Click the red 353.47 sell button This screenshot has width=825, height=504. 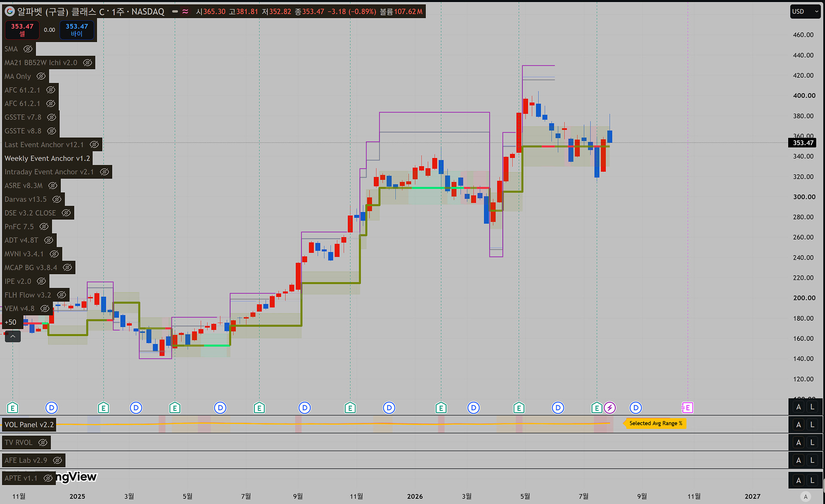[x=22, y=30]
